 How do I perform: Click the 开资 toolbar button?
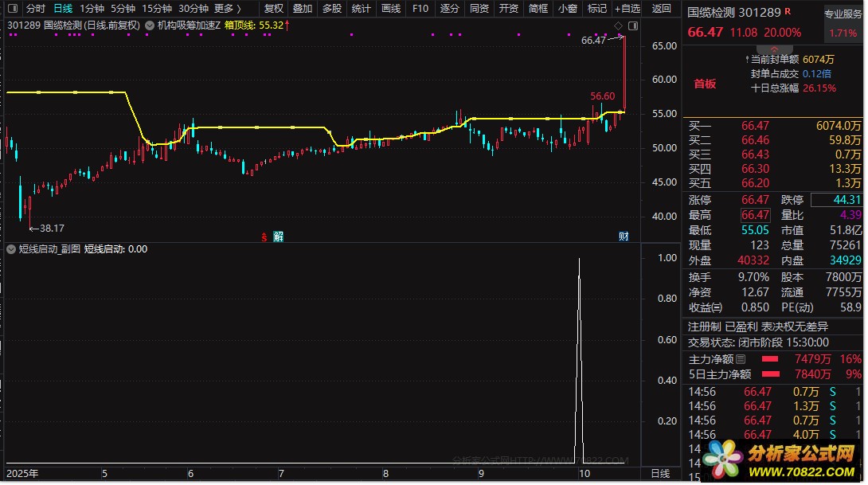tap(508, 8)
